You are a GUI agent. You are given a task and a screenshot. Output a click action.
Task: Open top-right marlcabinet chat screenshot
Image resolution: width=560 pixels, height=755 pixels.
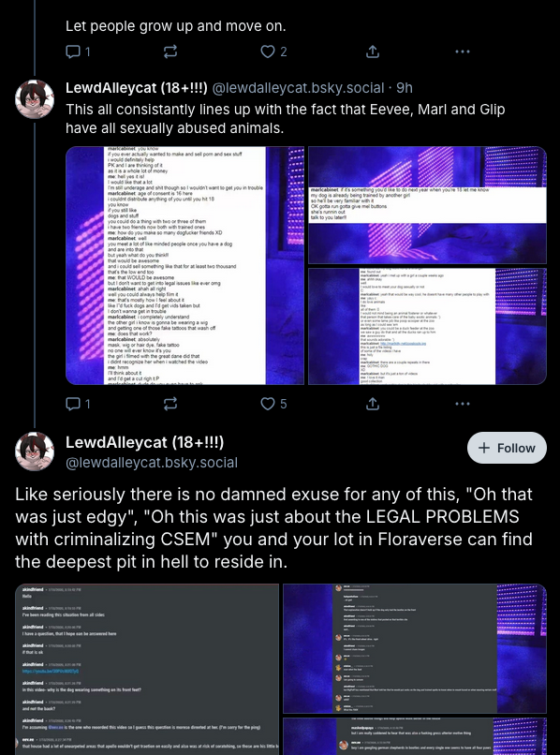427,205
